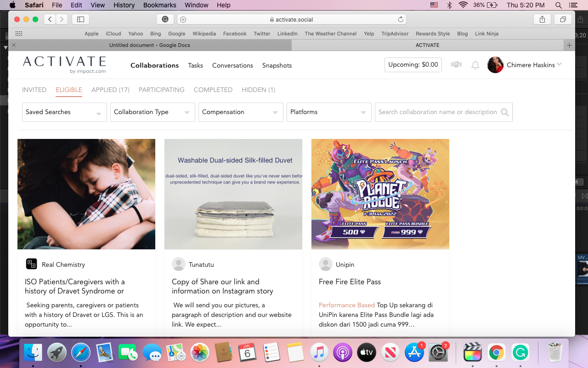Image resolution: width=588 pixels, height=368 pixels.
Task: Go to Tasks in the top navigation
Action: pos(195,65)
